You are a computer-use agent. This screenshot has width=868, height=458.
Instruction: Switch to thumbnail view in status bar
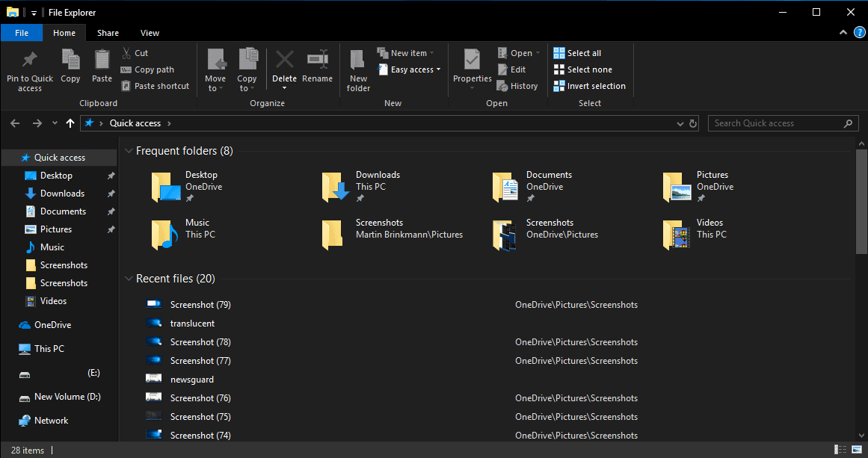click(x=857, y=450)
